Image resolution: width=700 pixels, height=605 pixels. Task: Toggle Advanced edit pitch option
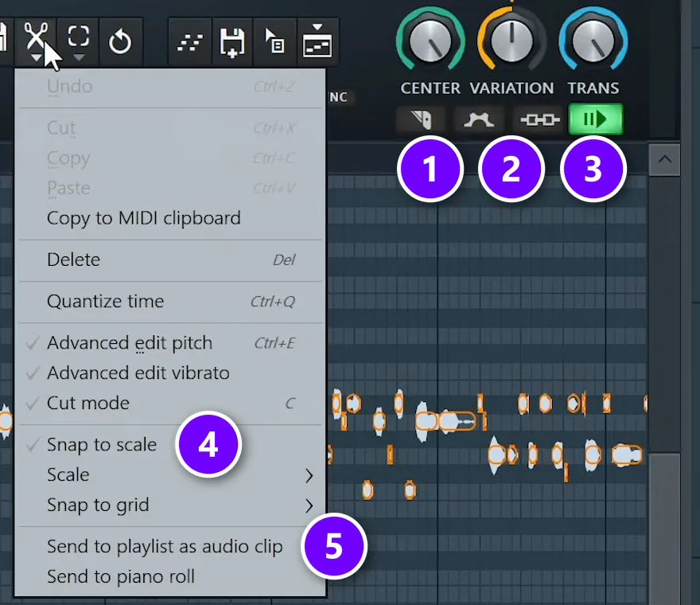(x=170, y=343)
